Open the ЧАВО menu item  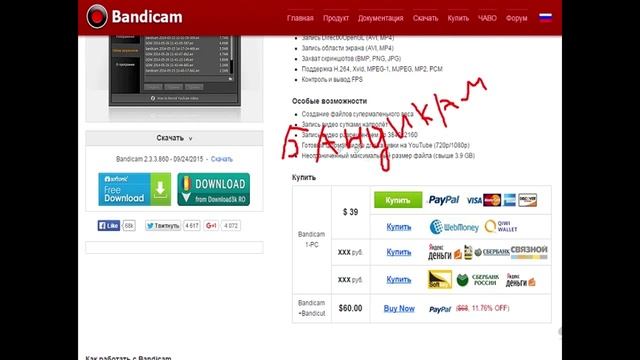click(487, 18)
